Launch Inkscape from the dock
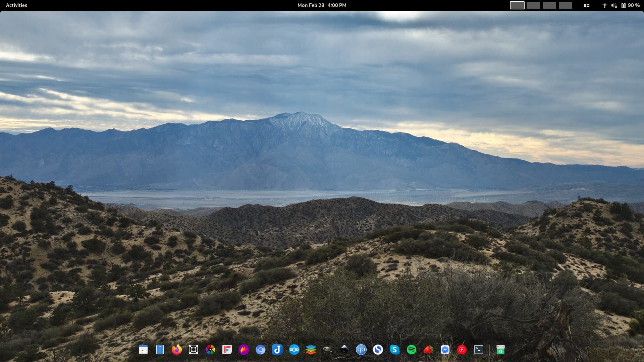 (x=344, y=350)
